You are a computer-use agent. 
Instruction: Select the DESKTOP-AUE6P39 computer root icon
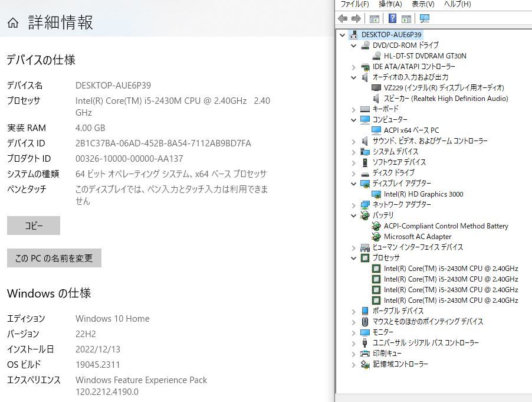point(354,34)
